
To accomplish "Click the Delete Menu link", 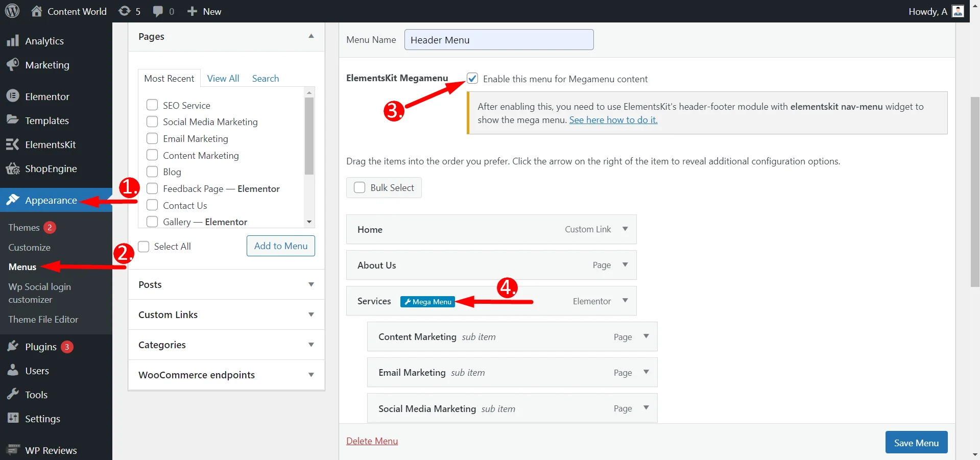I will point(372,441).
